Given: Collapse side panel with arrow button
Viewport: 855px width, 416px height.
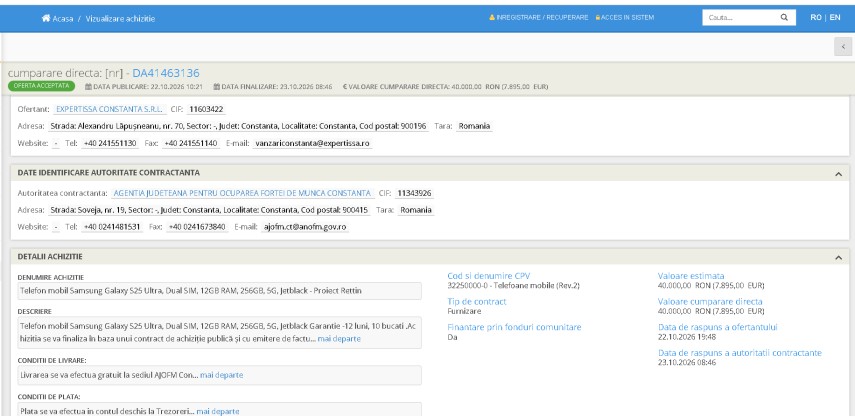Looking at the screenshot, I should tap(843, 47).
